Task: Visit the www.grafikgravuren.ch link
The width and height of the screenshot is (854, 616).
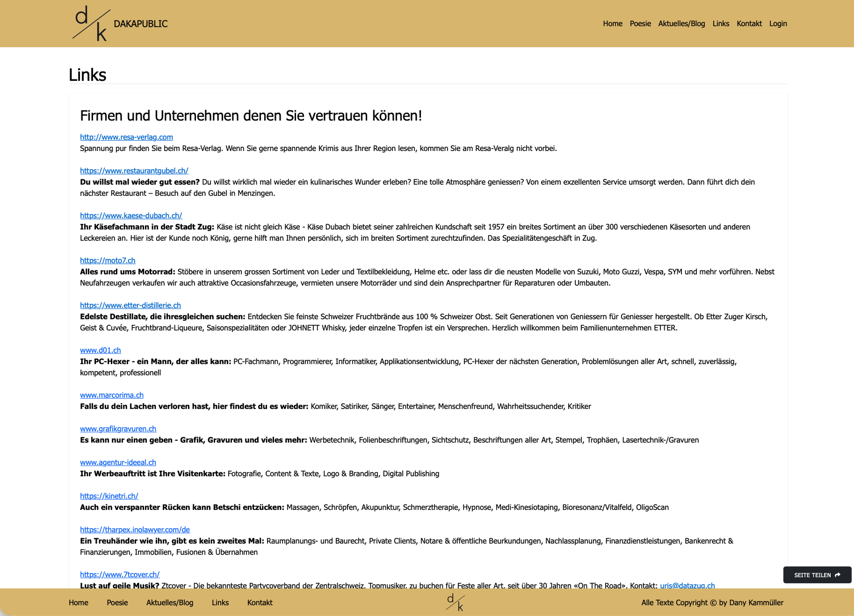Action: pos(118,429)
